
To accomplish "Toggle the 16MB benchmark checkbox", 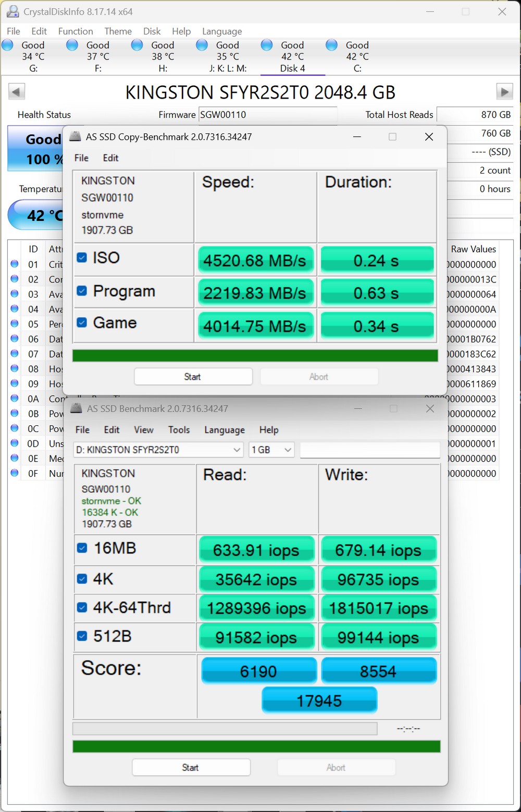I will pyautogui.click(x=82, y=548).
